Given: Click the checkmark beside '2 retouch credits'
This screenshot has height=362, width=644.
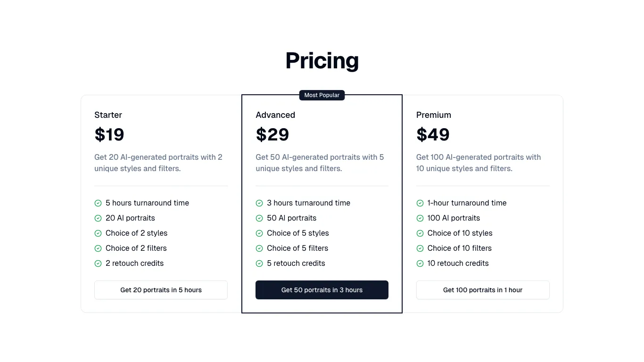Looking at the screenshot, I should point(98,263).
